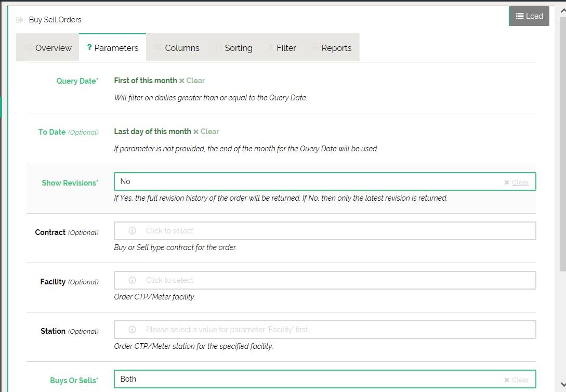The image size is (566, 392).
Task: Open the Columns tab
Action: point(177,48)
